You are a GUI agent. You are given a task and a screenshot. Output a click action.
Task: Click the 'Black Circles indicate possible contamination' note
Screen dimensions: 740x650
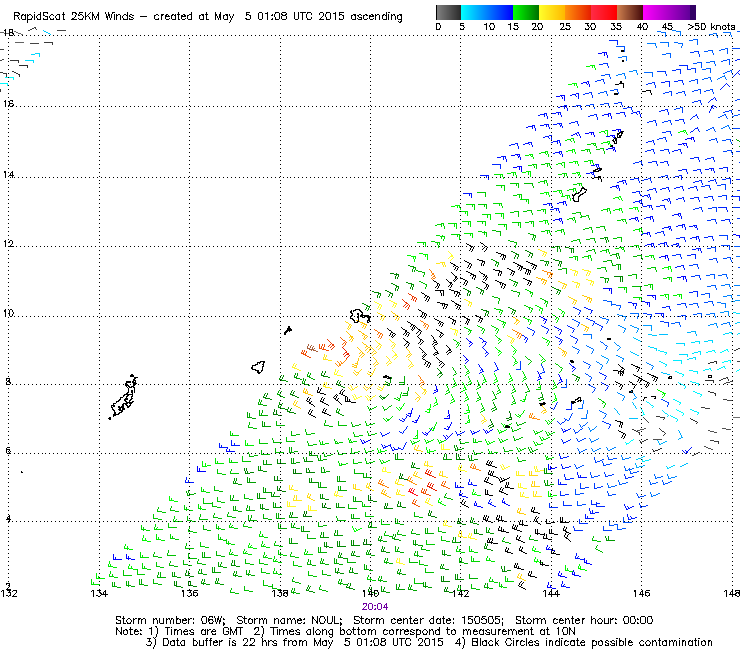point(592,642)
